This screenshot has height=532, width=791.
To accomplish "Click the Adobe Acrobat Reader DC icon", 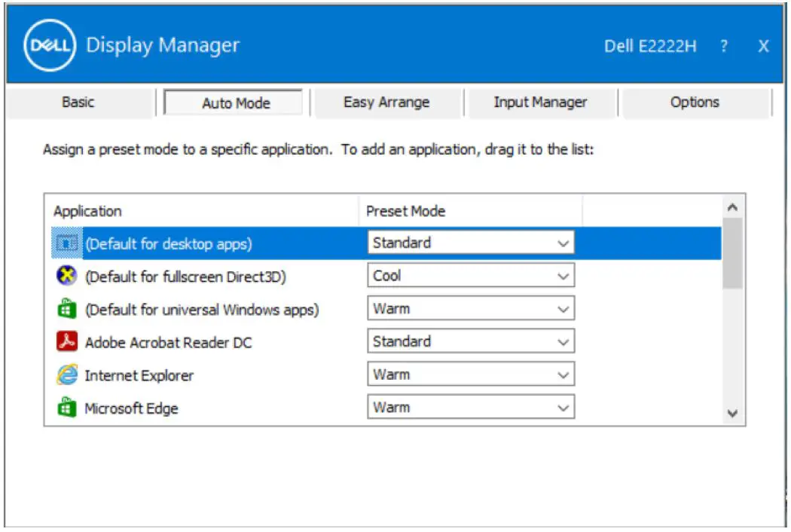I will click(x=68, y=341).
